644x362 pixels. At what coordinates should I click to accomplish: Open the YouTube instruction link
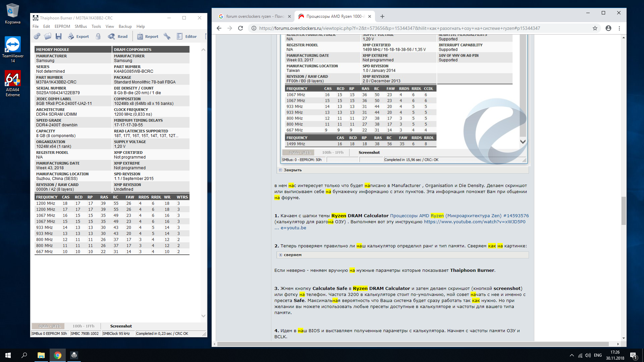pos(474,222)
